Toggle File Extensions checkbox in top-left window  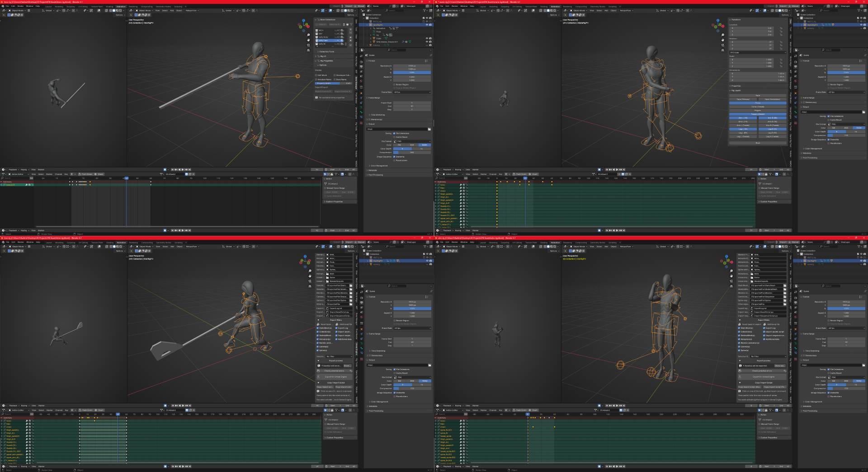394,133
